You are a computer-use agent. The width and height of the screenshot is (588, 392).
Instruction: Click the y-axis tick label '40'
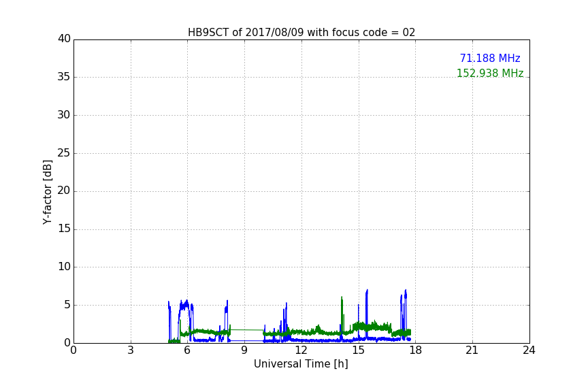(64, 39)
